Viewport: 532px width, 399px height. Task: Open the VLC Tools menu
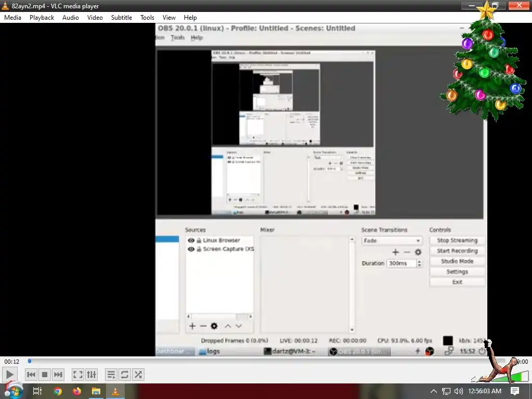(x=147, y=18)
